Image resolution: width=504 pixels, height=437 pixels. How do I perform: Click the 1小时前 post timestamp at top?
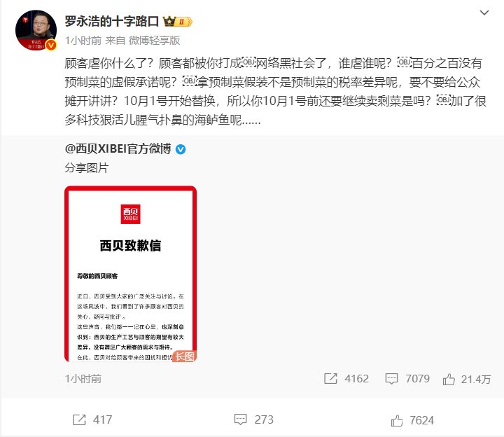pos(83,41)
